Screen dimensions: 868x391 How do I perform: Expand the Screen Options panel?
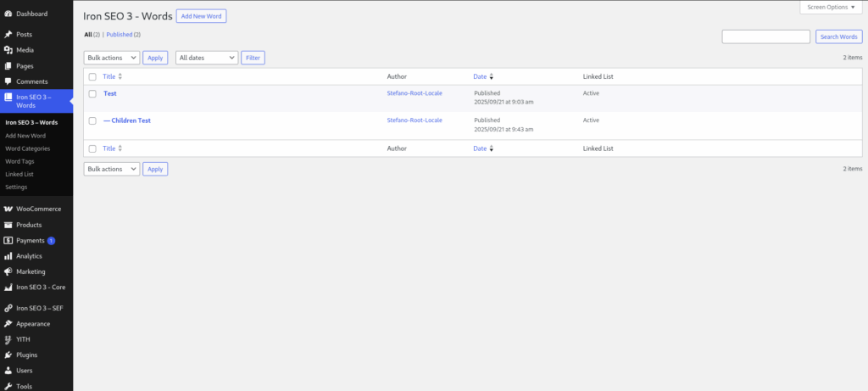coord(831,7)
